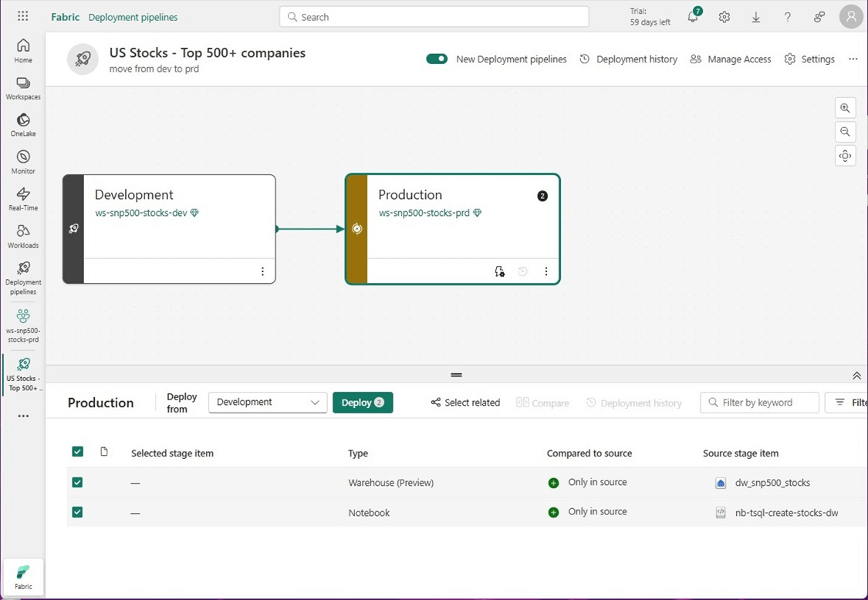Screen dimensions: 868x600
Task: Click the panel resize handle bar
Action: [x=456, y=375]
